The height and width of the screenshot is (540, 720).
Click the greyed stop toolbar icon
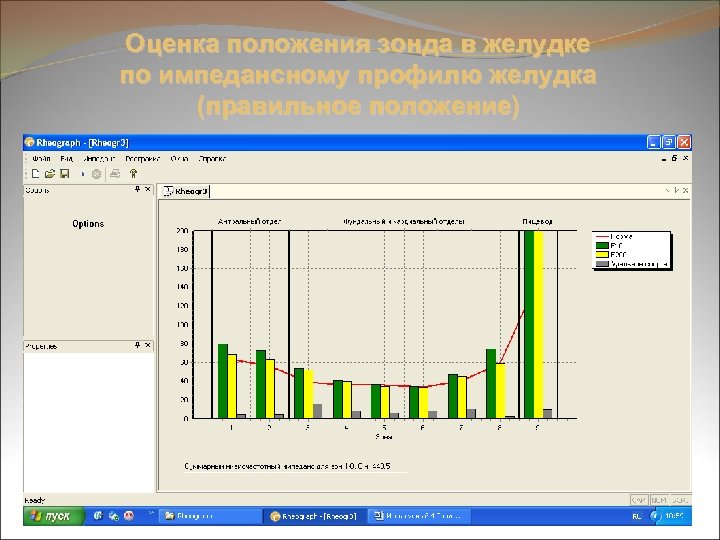tap(96, 174)
